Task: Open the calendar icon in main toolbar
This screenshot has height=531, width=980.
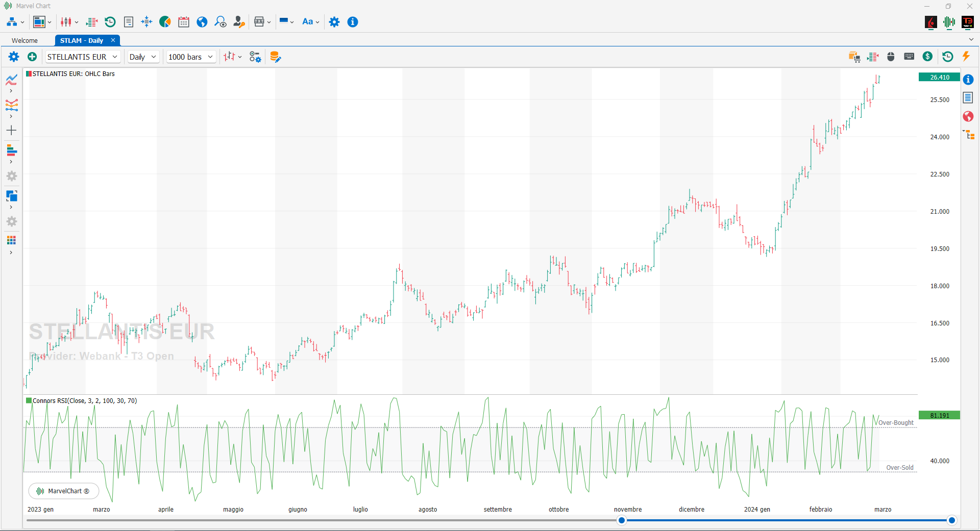Action: click(x=184, y=22)
